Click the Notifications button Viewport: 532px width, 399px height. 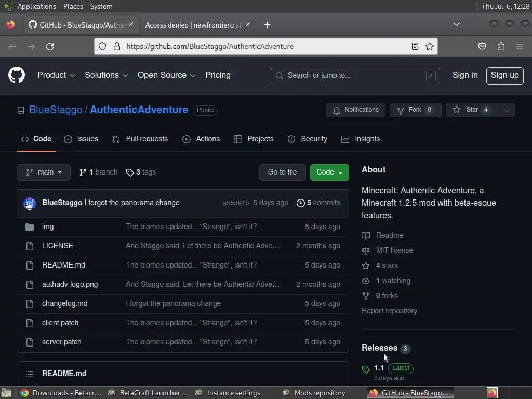pos(355,110)
